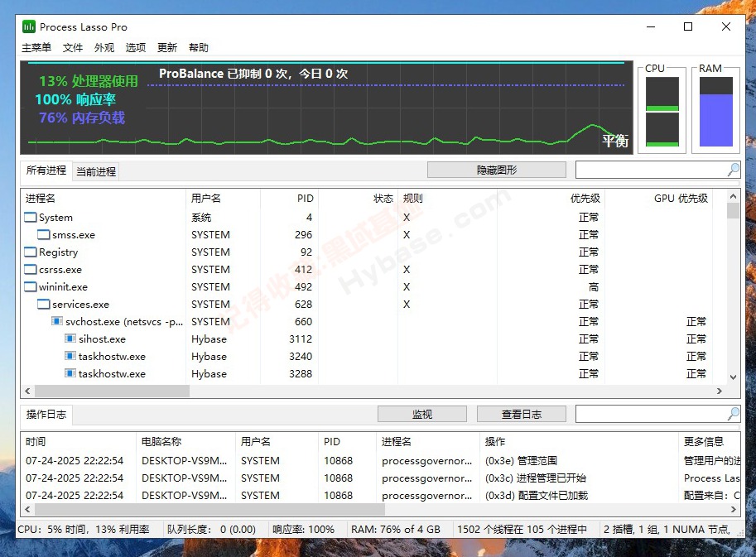The image size is (756, 557).
Task: Click the process search input field
Action: [652, 170]
